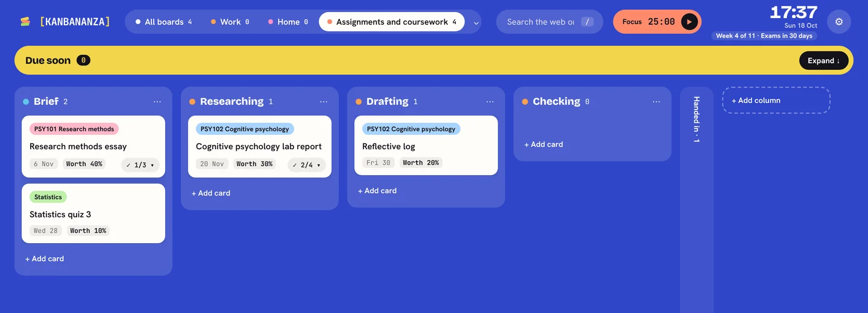The image size is (868, 313).
Task: Click the Worth 10% badge
Action: point(88,231)
